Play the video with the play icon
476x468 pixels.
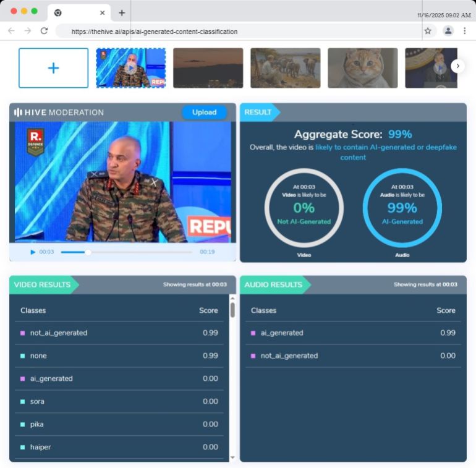coord(33,252)
